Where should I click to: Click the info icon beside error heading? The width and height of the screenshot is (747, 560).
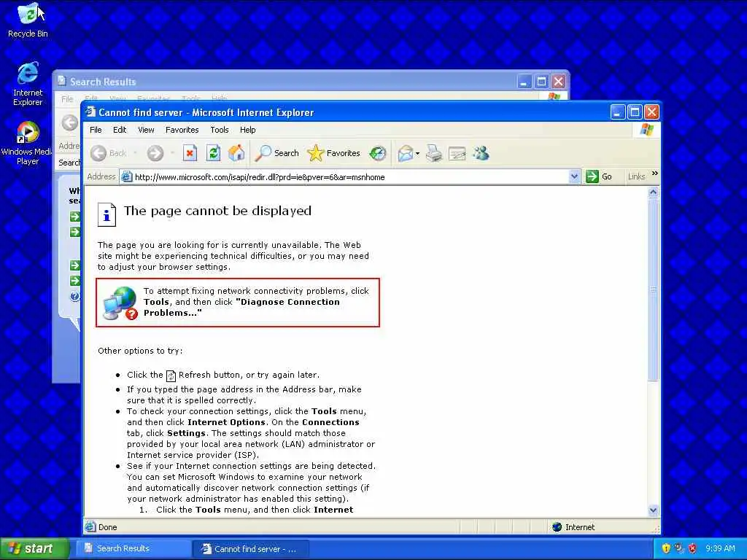pyautogui.click(x=107, y=214)
